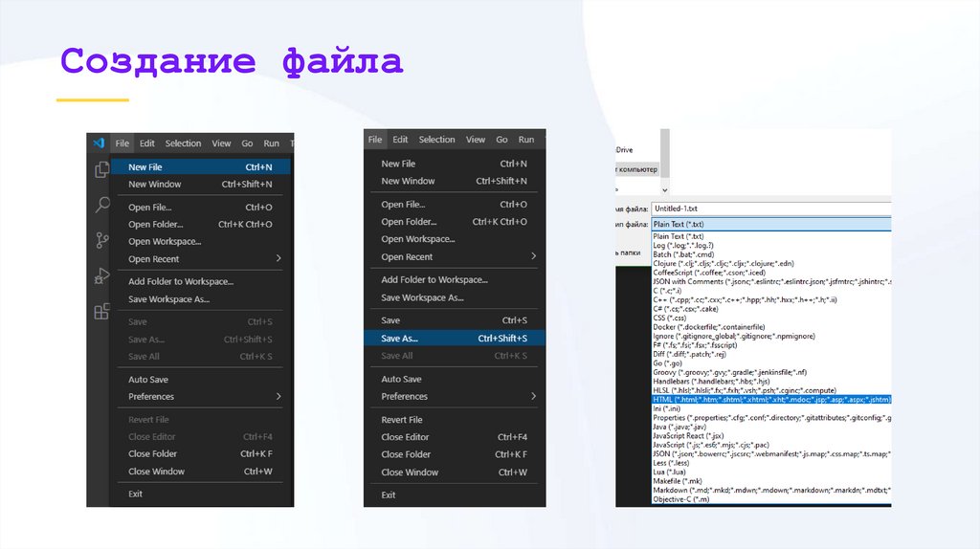Open Go menu in left window menu bar
Image resolution: width=980 pixels, height=549 pixels.
(x=248, y=143)
